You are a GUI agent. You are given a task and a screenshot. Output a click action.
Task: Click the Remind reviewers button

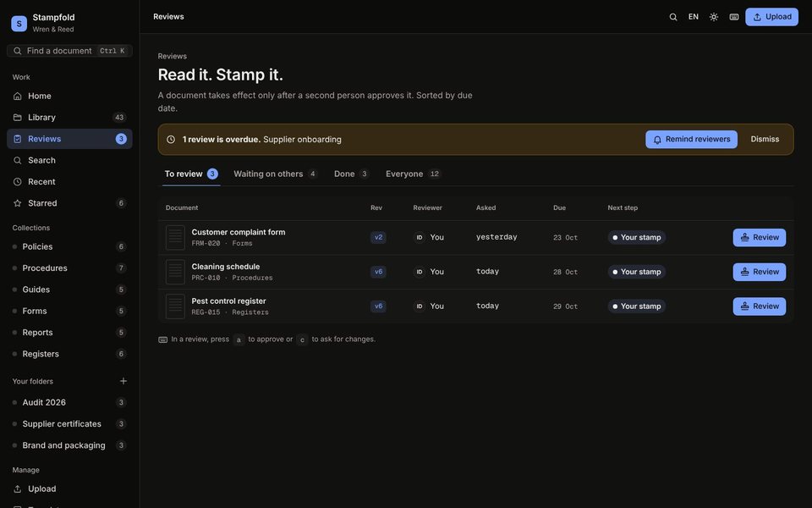pos(691,140)
